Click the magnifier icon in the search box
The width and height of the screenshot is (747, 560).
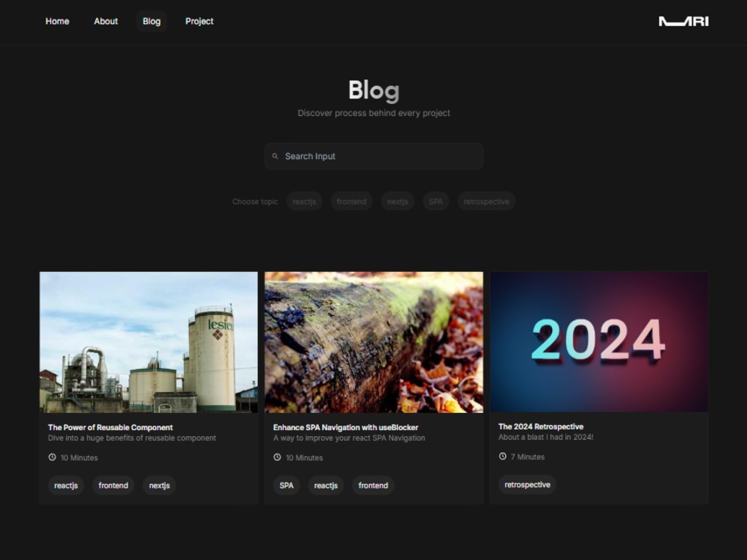(x=275, y=156)
